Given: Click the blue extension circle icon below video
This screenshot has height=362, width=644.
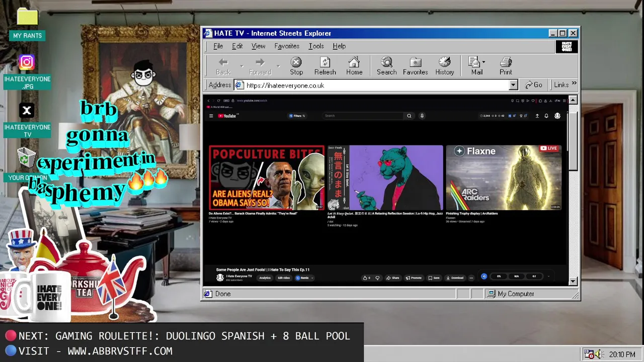Looking at the screenshot, I should coord(484,276).
